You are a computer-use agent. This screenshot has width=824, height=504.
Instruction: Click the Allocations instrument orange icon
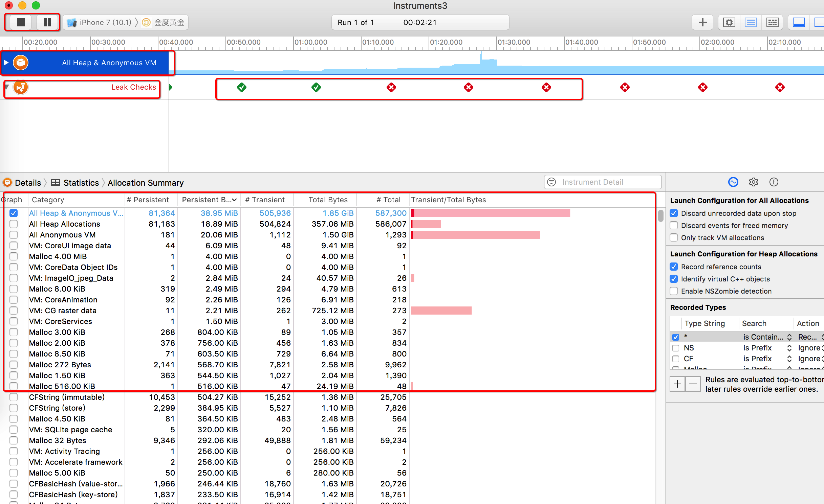(x=21, y=63)
